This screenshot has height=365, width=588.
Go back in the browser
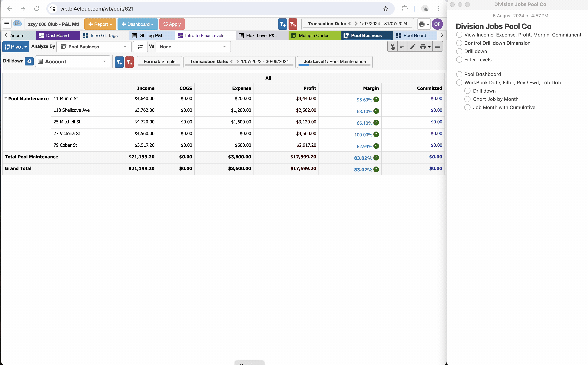[x=9, y=9]
